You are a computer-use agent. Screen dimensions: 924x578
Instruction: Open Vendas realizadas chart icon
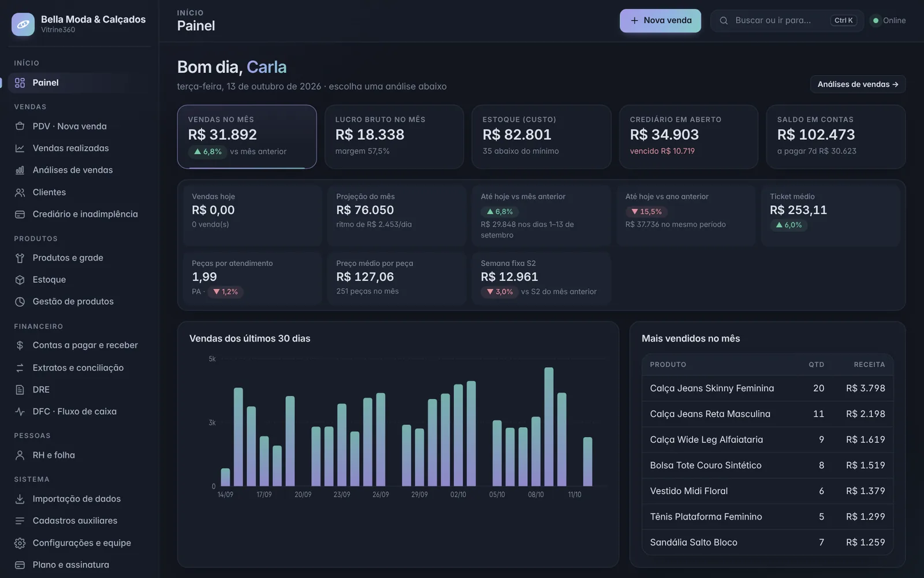point(20,148)
